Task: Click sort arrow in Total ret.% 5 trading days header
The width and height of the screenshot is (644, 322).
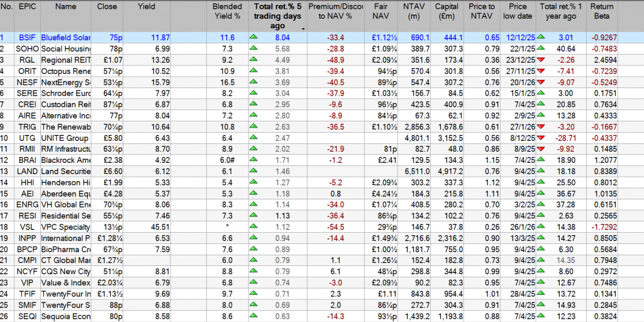Action: click(304, 28)
